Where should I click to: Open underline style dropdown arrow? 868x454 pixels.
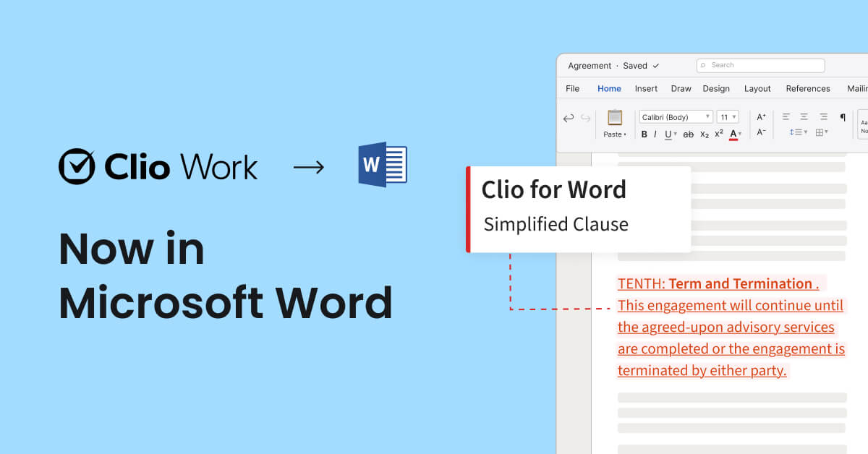coord(675,134)
